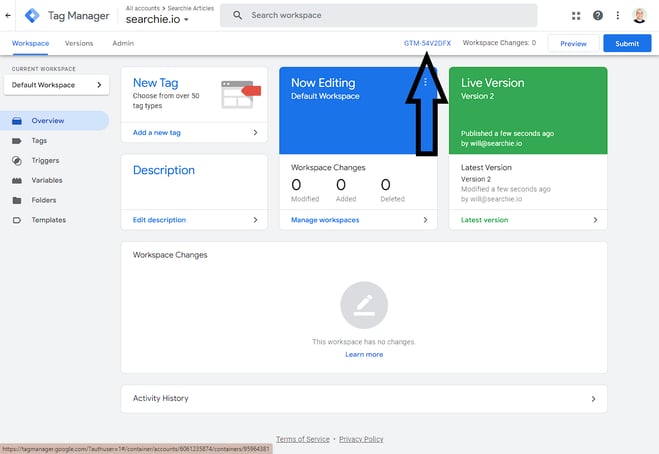This screenshot has height=454, width=659.
Task: Switch to the Admin tab
Action: [123, 43]
